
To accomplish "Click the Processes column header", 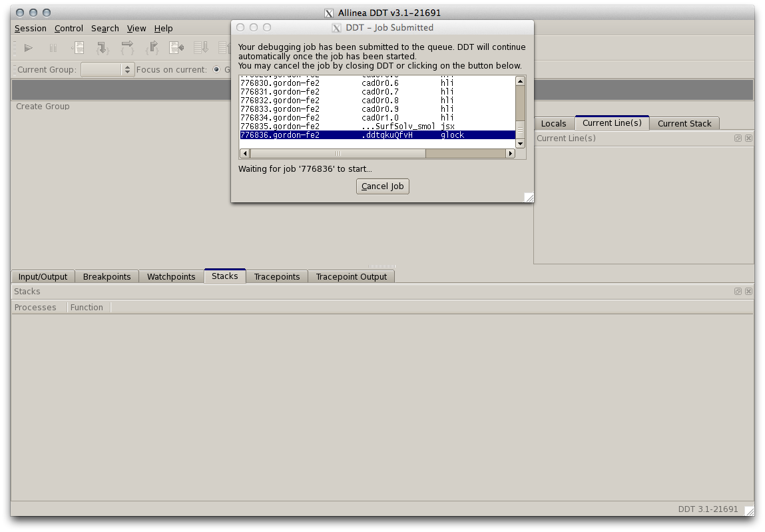I will point(35,307).
